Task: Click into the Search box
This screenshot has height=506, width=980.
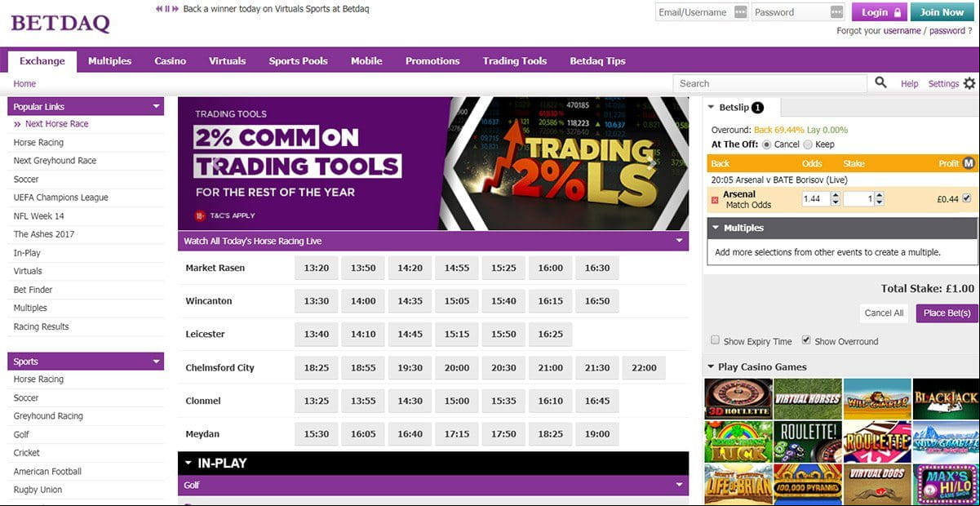Action: coord(770,83)
